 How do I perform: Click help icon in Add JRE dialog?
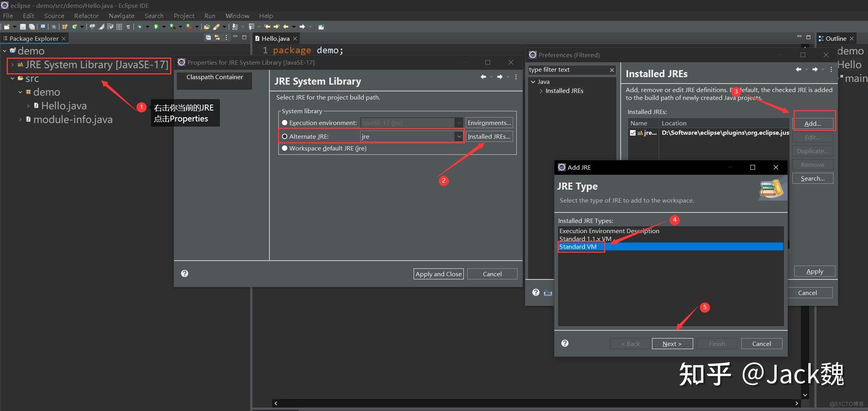tap(565, 343)
